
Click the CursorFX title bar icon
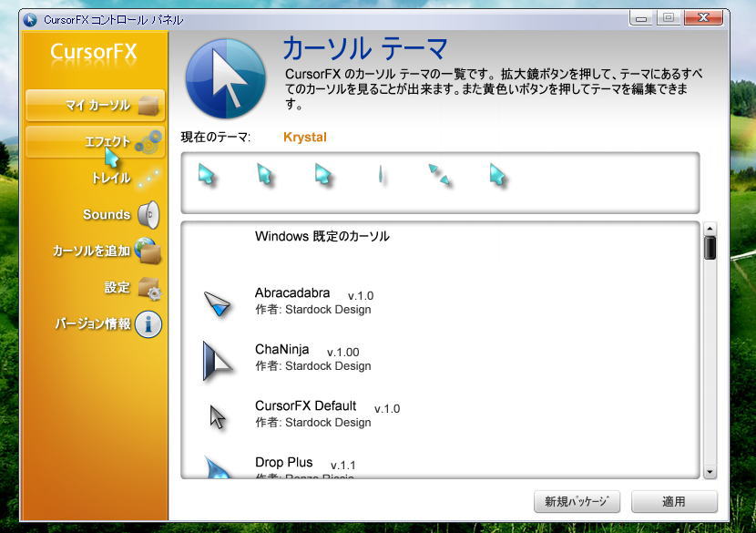coord(30,20)
